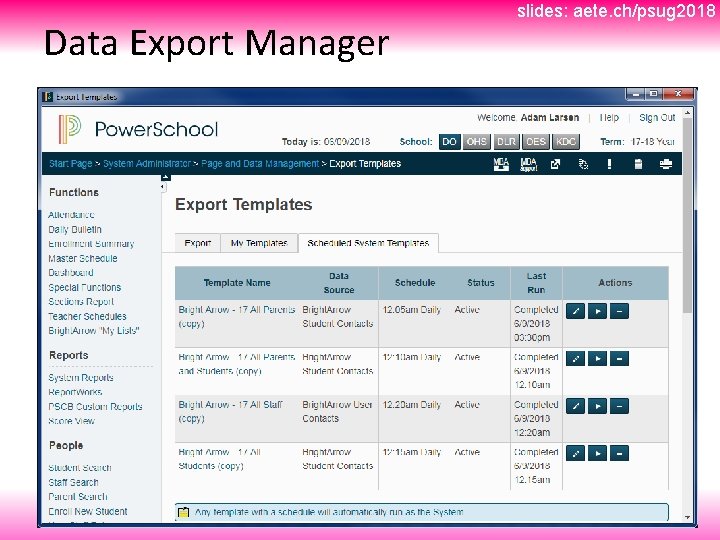Click the MBA Support icon
The width and height of the screenshot is (720, 540).
[529, 164]
